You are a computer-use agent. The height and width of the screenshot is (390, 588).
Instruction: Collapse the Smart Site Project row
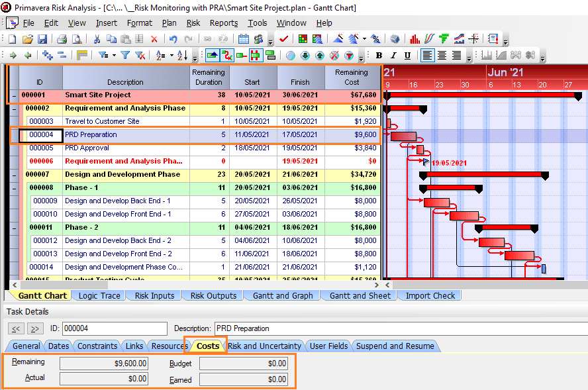15,96
